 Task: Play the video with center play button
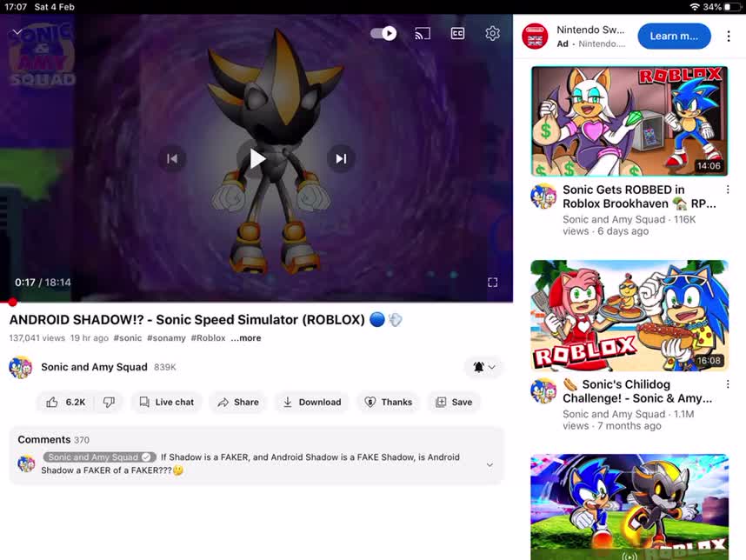pyautogui.click(x=256, y=158)
